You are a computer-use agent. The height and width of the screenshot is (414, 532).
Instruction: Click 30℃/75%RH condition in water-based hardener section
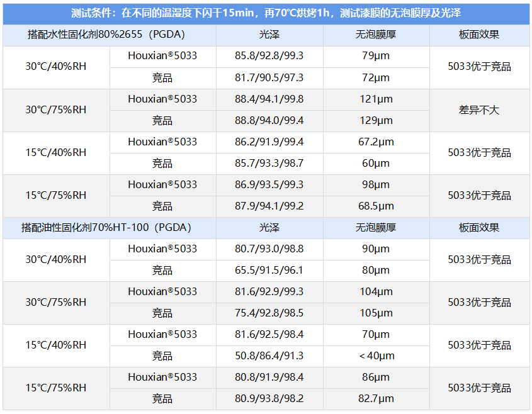(56, 110)
